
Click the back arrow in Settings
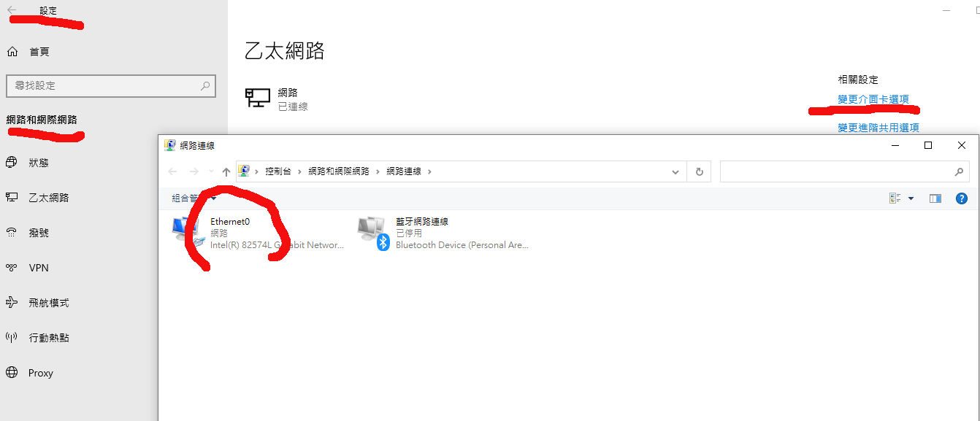[12, 10]
